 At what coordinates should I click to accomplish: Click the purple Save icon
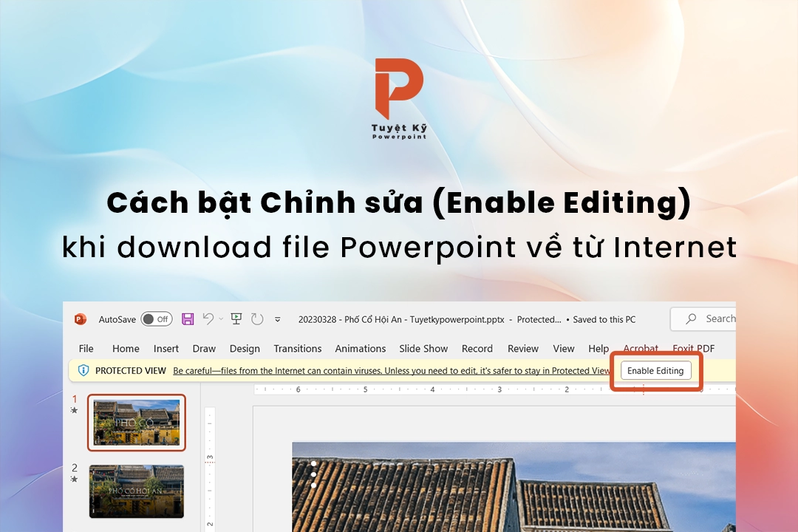pyautogui.click(x=188, y=319)
